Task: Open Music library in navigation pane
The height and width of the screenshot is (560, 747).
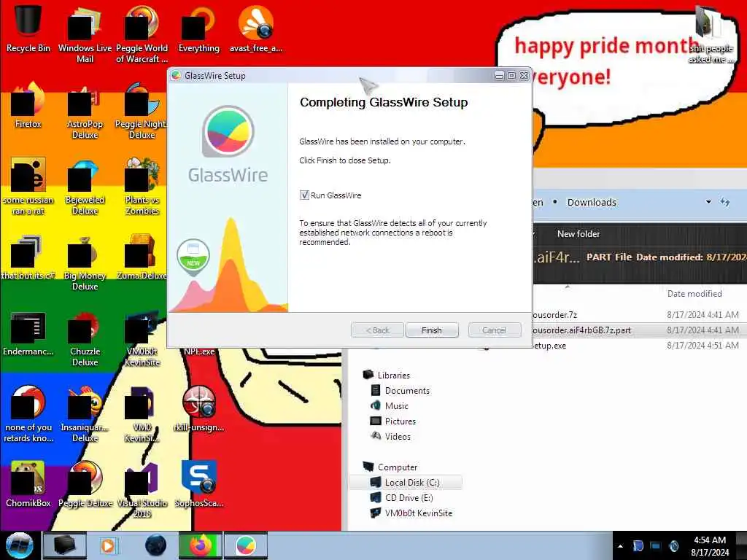Action: point(396,405)
